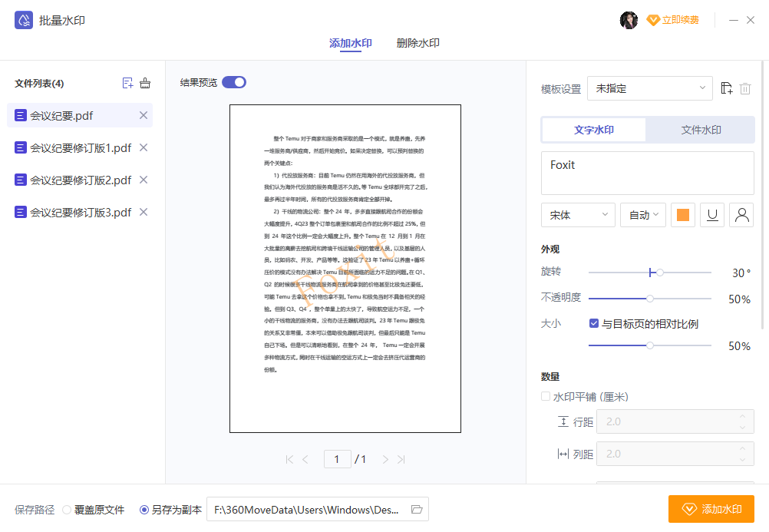Screen dimensions: 769x532
Task: Switch to the 删除水印 tab
Action: [418, 43]
